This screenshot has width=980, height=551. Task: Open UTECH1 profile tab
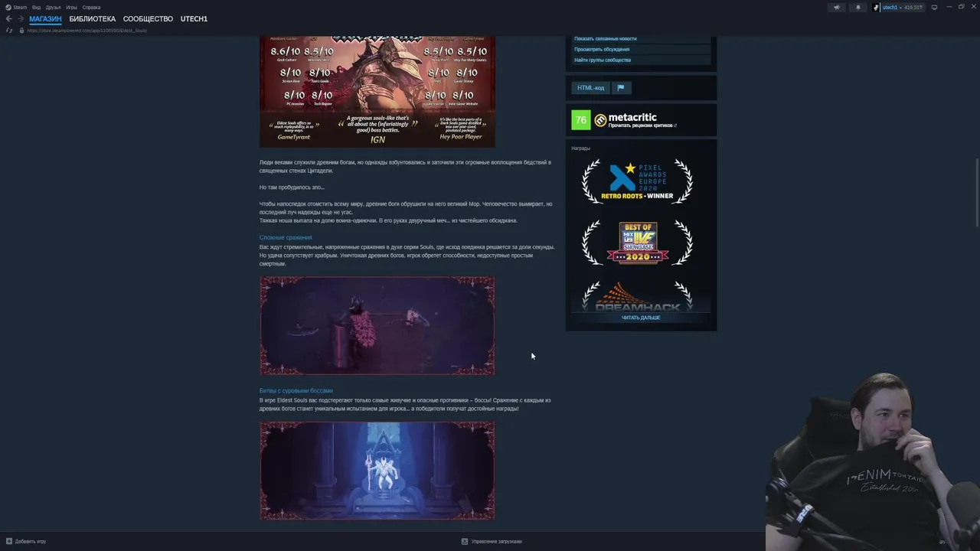click(194, 18)
